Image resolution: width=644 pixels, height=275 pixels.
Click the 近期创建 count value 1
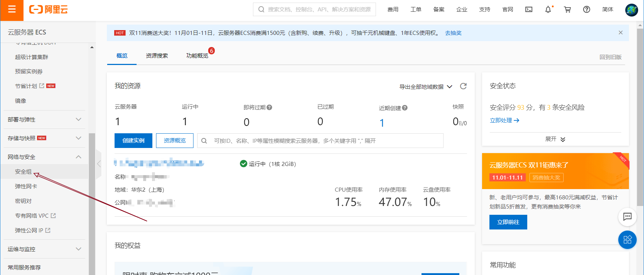[382, 123]
